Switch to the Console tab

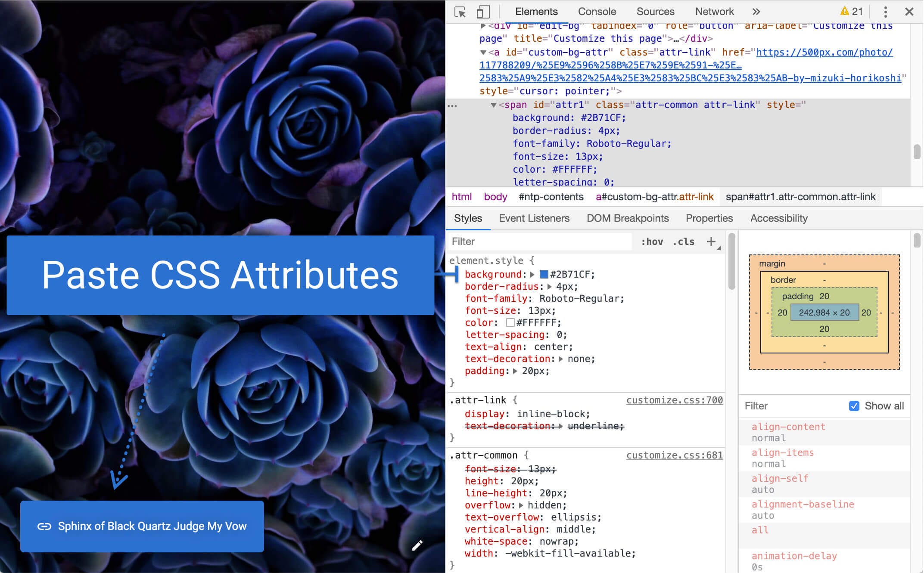coord(597,12)
